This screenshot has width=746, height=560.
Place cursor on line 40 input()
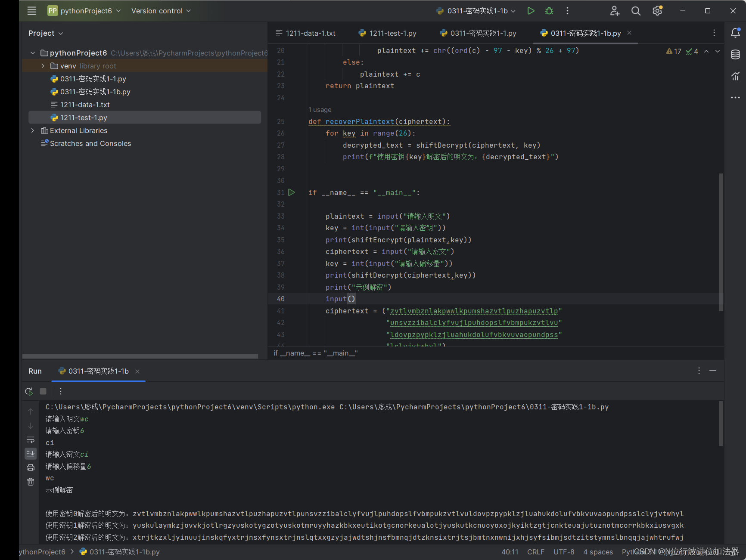click(340, 299)
